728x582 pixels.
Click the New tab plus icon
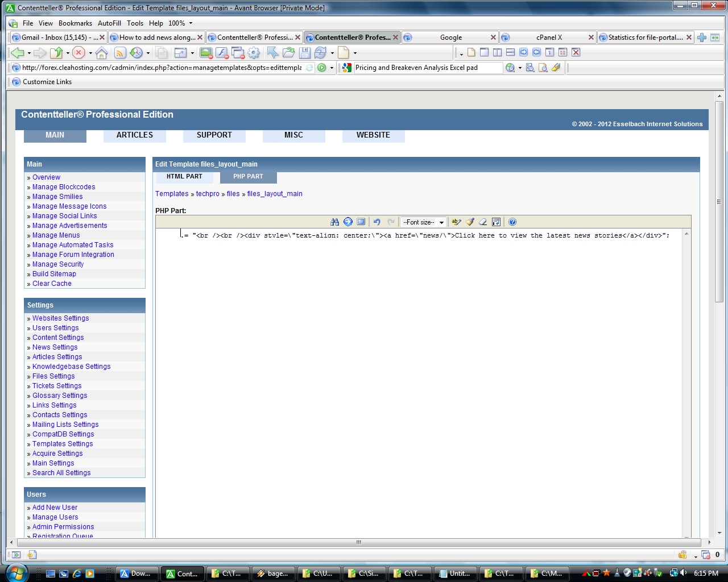coord(702,38)
